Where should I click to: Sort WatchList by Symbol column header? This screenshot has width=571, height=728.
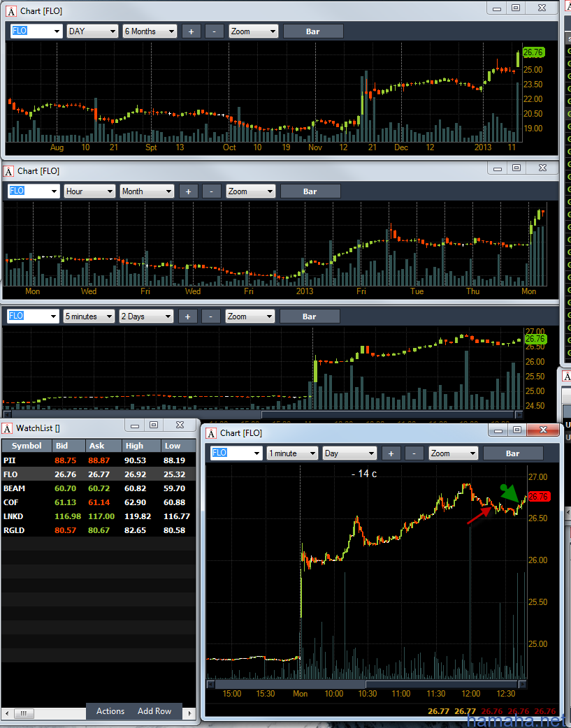[x=27, y=446]
